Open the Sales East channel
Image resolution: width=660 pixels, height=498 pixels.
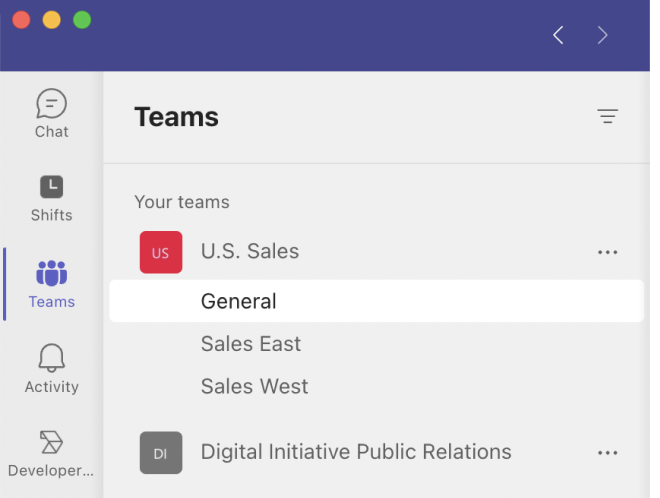click(250, 344)
